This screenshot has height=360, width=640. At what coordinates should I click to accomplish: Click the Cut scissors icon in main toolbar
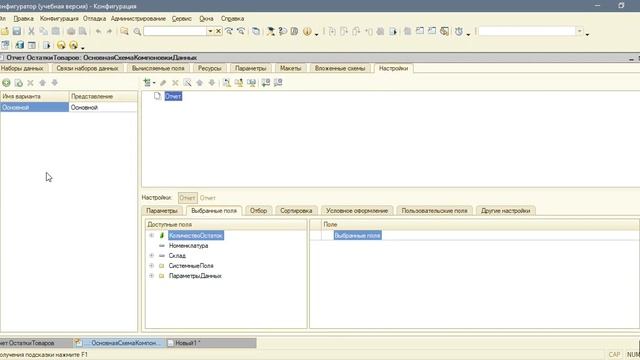pyautogui.click(x=31, y=31)
